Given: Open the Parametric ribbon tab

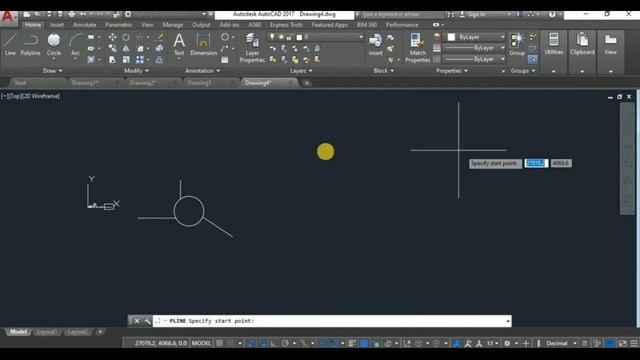Looking at the screenshot, I should point(118,25).
